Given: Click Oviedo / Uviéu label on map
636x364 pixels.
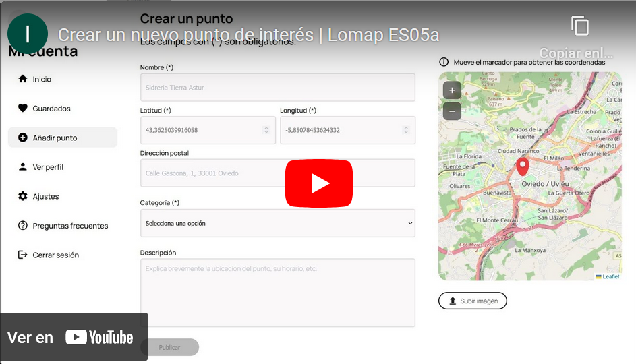Looking at the screenshot, I should pyautogui.click(x=545, y=183).
